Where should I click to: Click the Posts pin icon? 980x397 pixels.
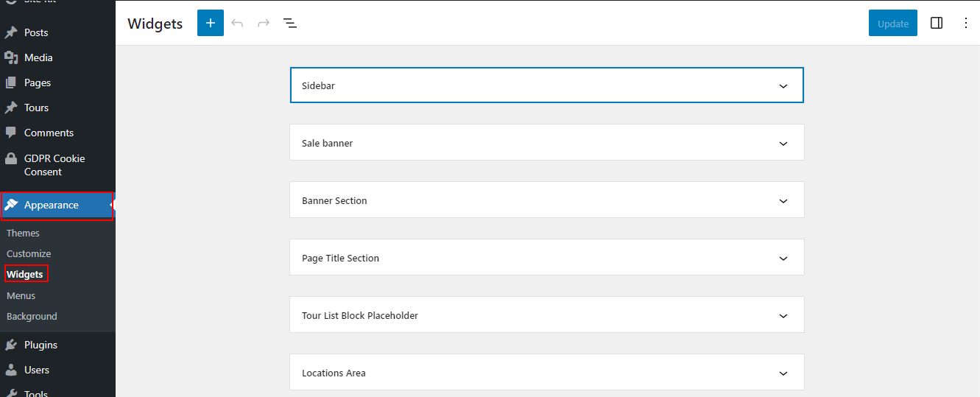point(11,32)
